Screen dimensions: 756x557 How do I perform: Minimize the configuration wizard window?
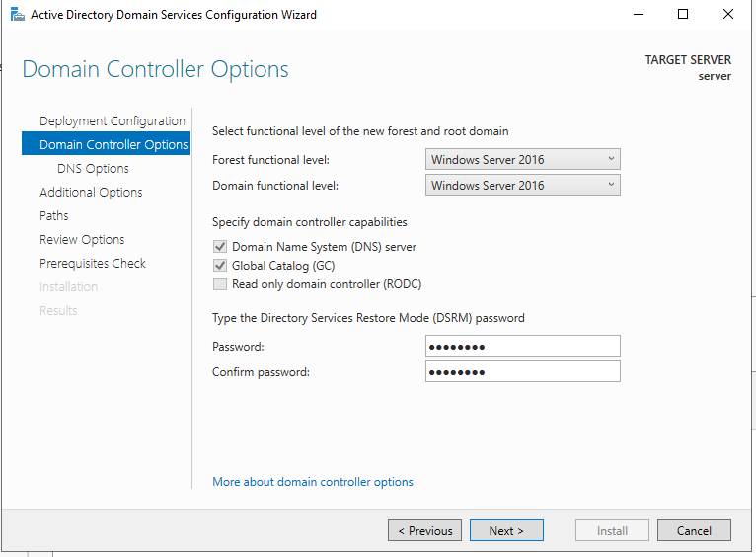pos(639,15)
